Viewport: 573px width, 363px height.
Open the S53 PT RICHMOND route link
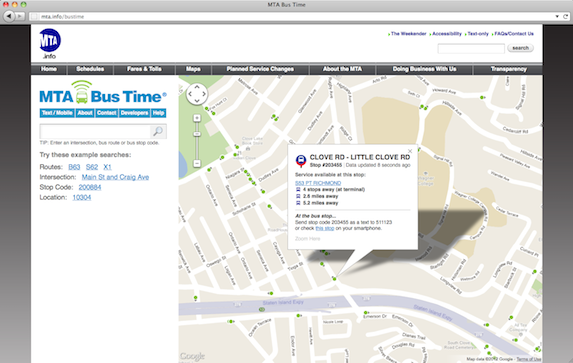pos(318,183)
